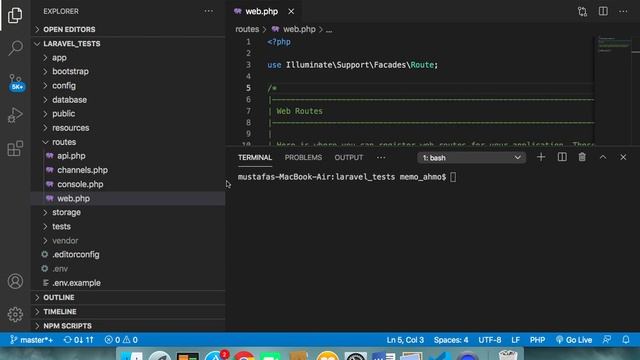The height and width of the screenshot is (360, 640).
Task: Open notifications bell in status bar
Action: 626,340
